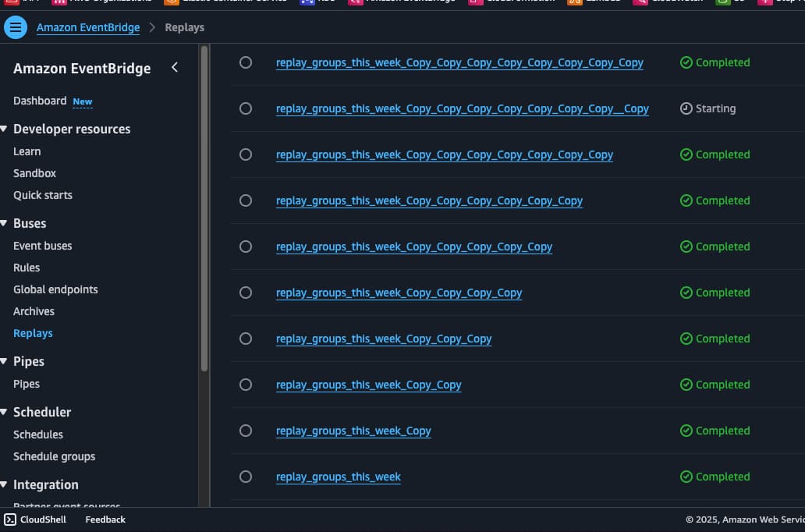The image size is (805, 532).
Task: Select the radio button for the Starting replay
Action: (246, 108)
